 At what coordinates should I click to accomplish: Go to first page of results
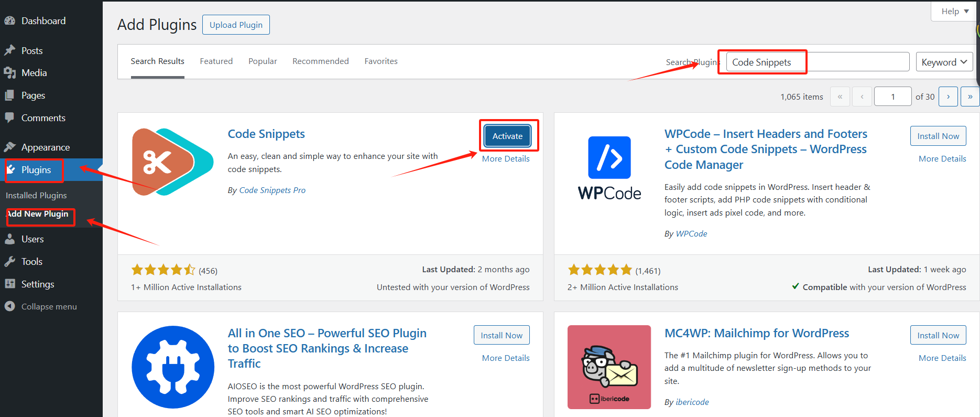[840, 97]
